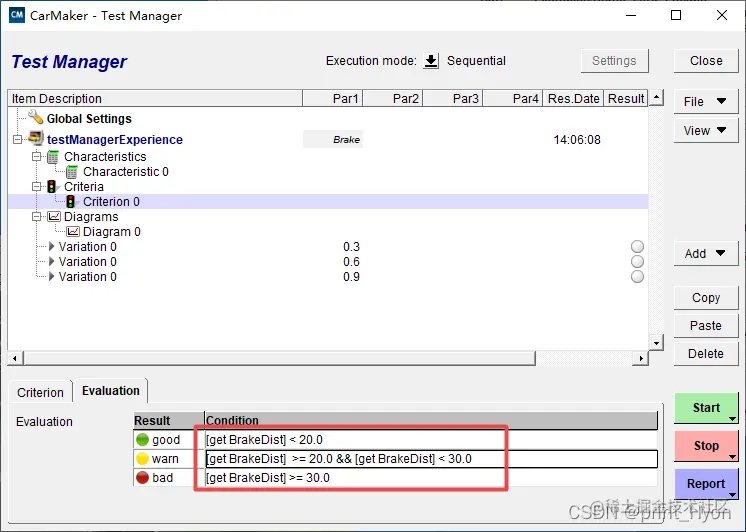Viewport: 746px width, 532px height.
Task: Expand Variation 0 with value 0.9
Action: click(x=51, y=276)
